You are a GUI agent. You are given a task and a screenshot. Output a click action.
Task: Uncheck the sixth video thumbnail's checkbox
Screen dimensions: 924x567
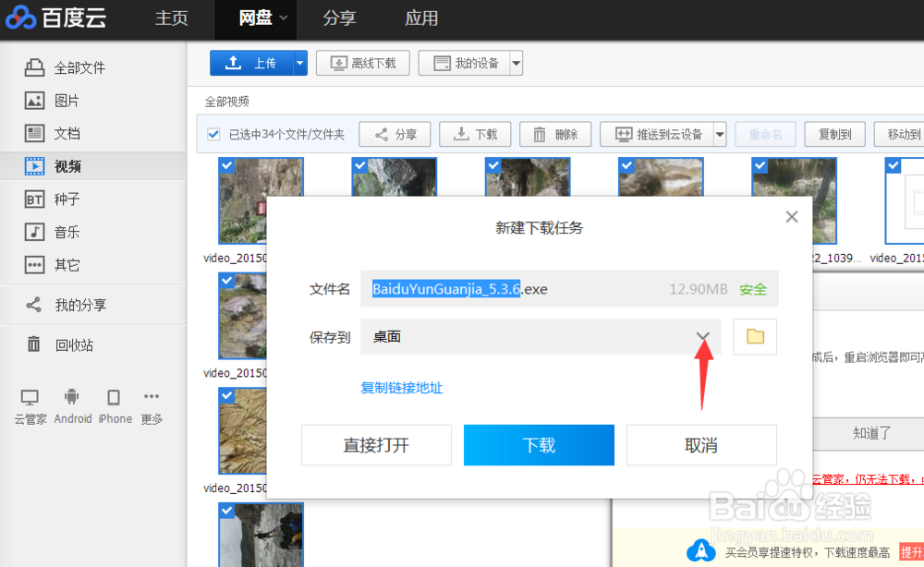point(894,166)
